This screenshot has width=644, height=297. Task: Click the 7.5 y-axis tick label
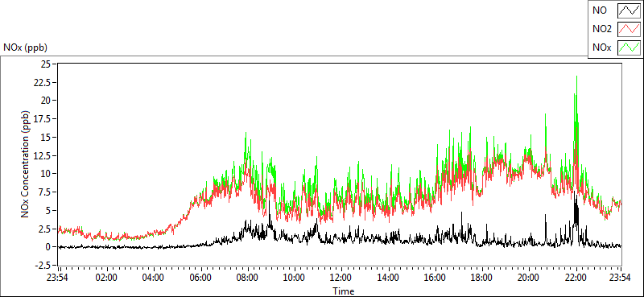[43, 192]
